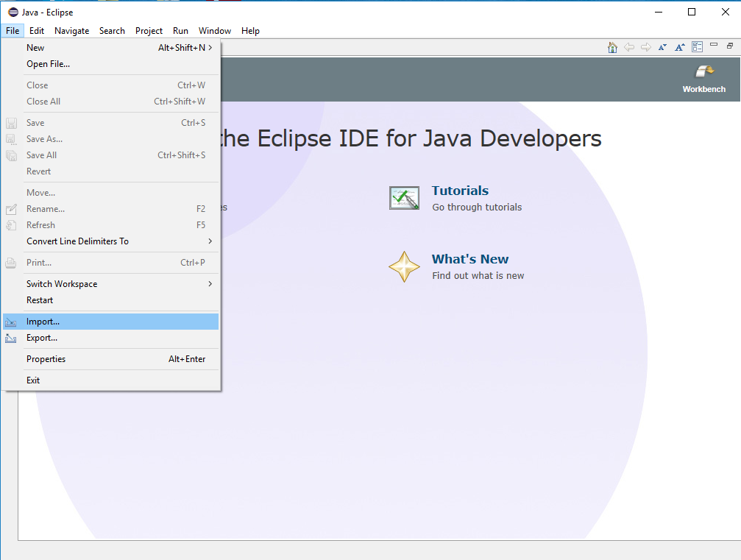
Task: Choose Properties in File menu
Action: coord(110,359)
